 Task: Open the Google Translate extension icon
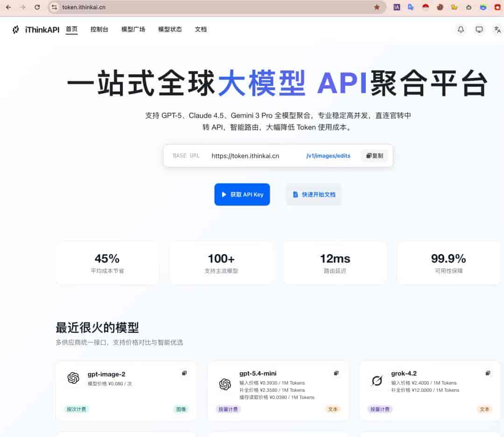(411, 7)
